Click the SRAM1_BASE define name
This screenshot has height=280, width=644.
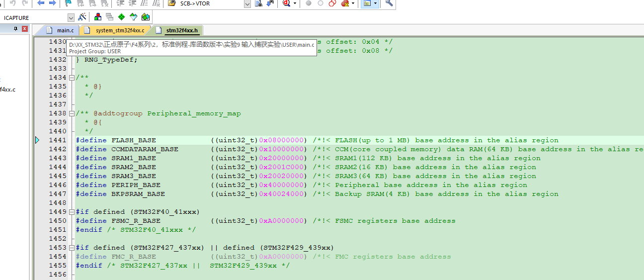click(x=134, y=158)
